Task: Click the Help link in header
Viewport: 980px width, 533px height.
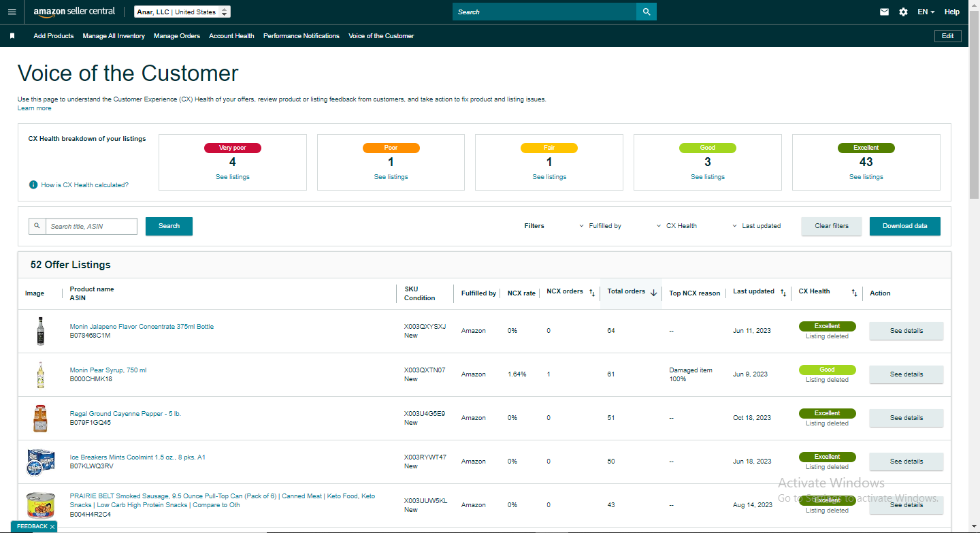Action: click(x=952, y=12)
